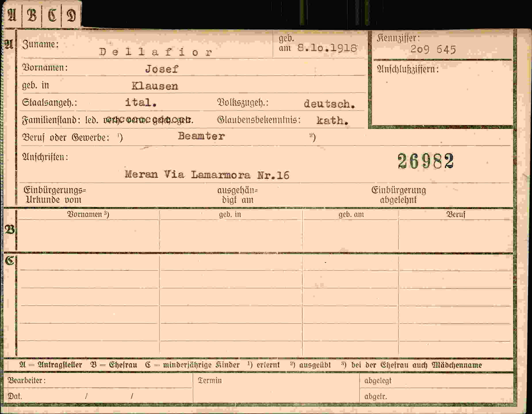Click the Kennziffer label
The height and width of the screenshot is (414, 532).
point(398,38)
